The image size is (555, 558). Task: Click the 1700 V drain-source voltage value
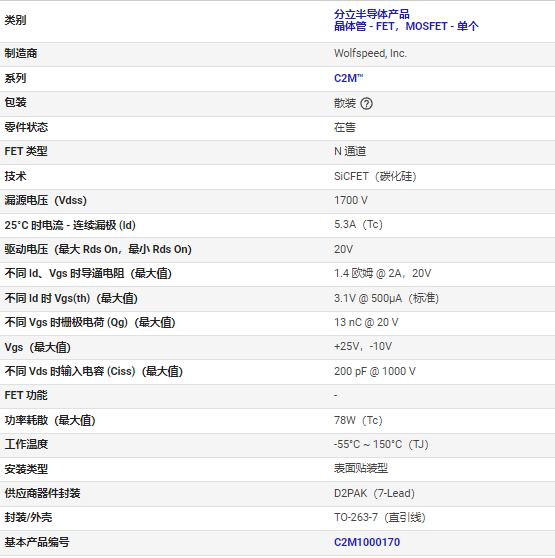(x=351, y=200)
